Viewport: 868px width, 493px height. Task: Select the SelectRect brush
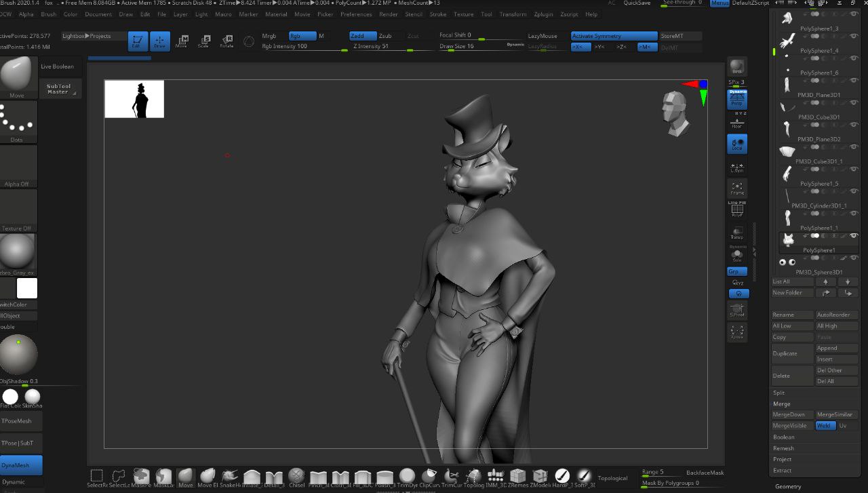coord(97,477)
